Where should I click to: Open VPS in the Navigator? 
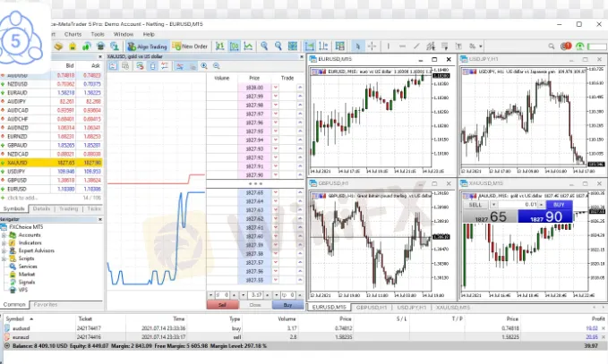click(23, 290)
